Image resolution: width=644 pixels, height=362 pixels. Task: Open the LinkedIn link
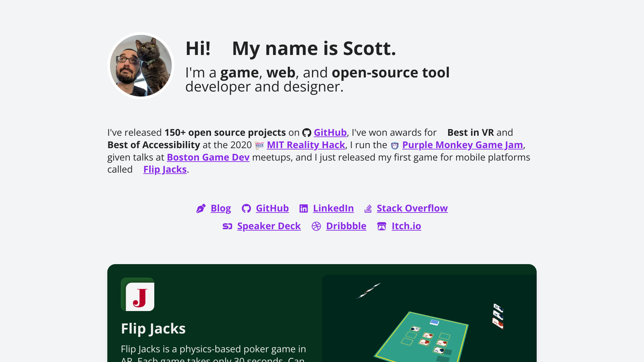(x=333, y=208)
